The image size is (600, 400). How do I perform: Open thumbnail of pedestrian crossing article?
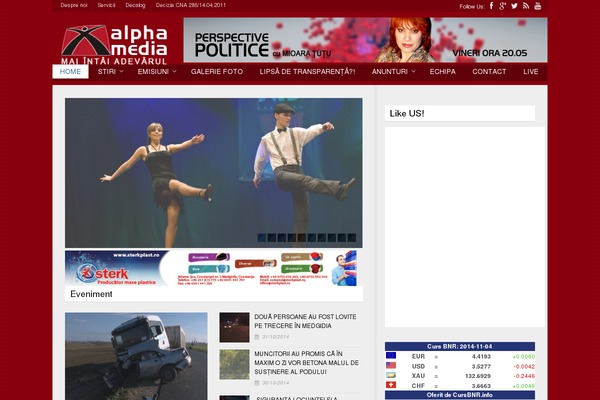point(234,327)
